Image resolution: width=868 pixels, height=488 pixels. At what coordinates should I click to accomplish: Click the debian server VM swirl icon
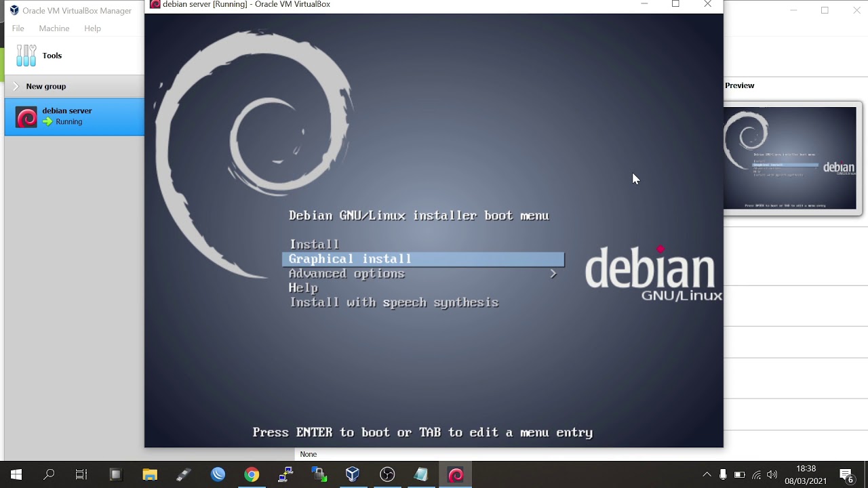point(26,117)
